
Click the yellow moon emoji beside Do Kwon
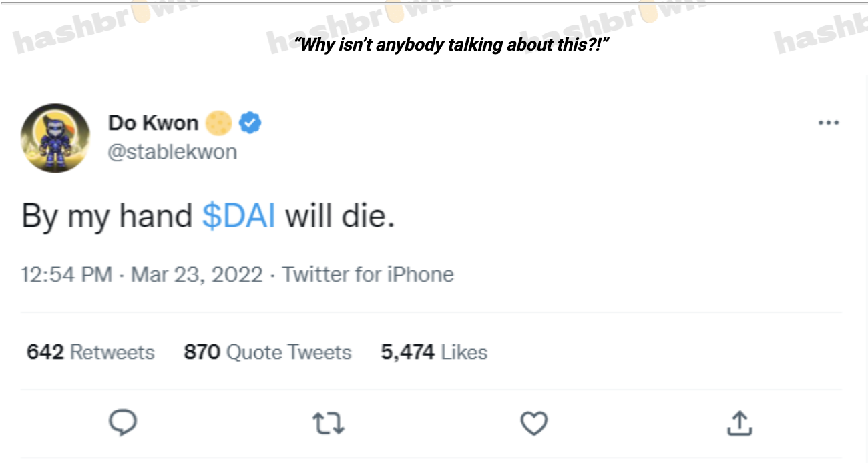pyautogui.click(x=218, y=123)
